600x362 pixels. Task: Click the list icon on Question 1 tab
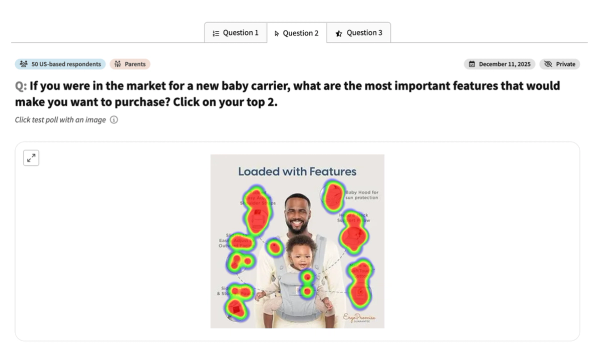tap(216, 33)
